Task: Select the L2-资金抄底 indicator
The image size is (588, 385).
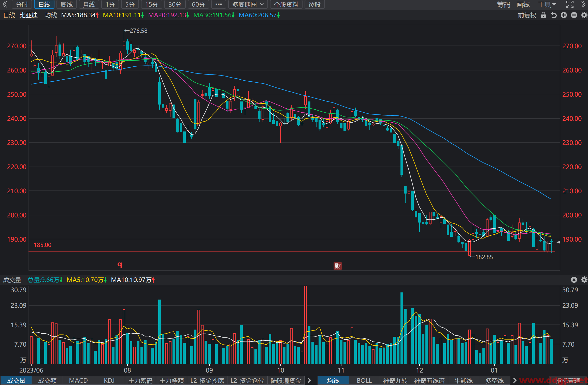Action: pos(207,380)
